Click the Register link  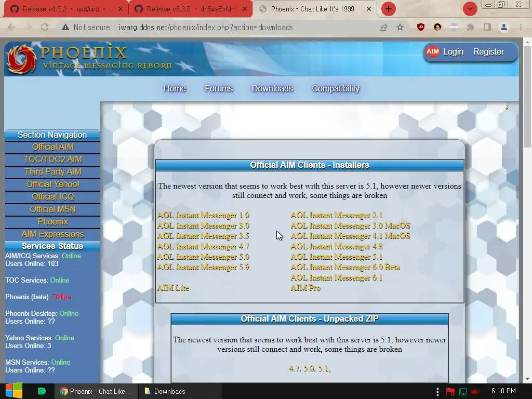pyautogui.click(x=488, y=52)
